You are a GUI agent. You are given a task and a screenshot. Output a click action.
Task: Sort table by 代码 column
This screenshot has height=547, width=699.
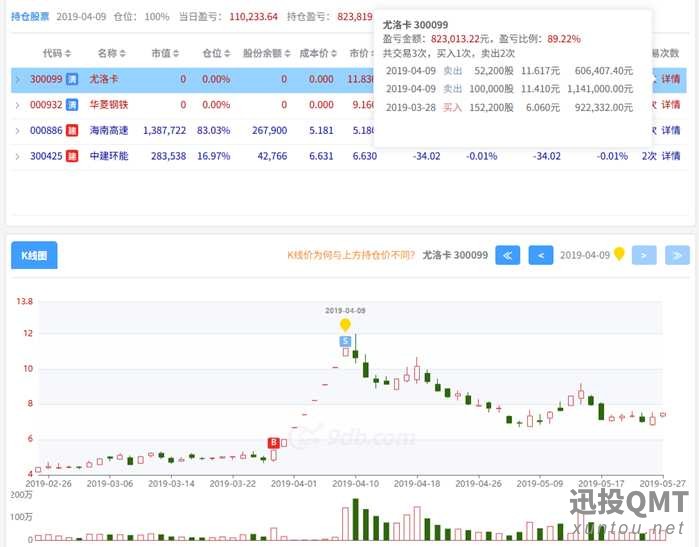[x=57, y=53]
